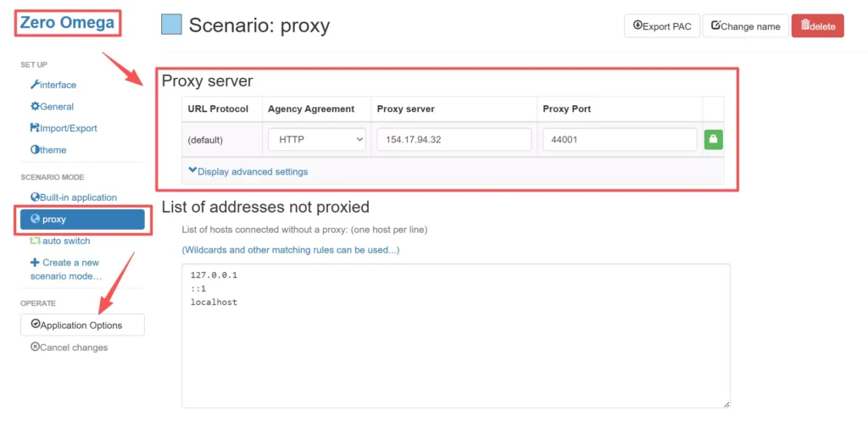Click the Proxy Port input field
868x428 pixels.
click(x=620, y=140)
